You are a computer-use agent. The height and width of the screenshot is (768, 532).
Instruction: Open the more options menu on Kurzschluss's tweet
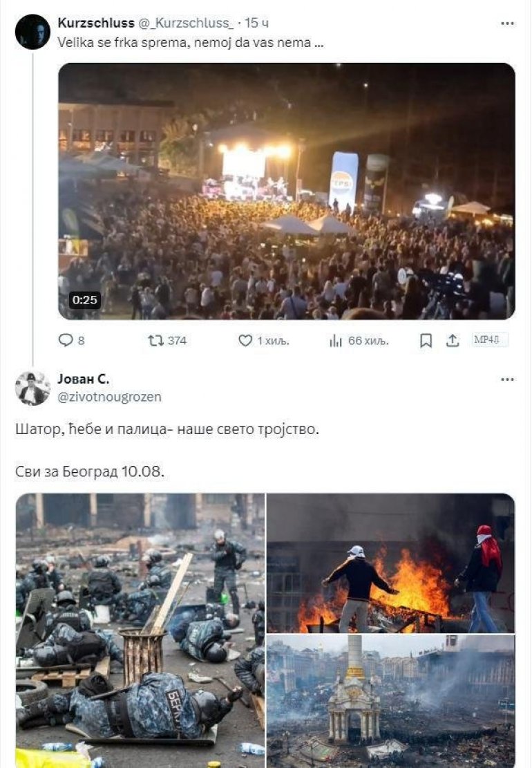pos(507,24)
